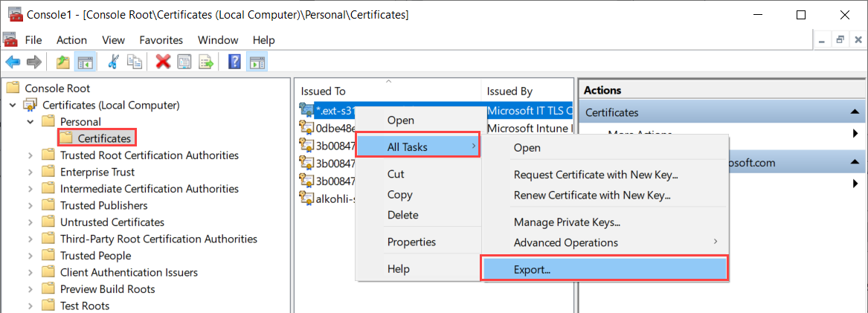
Task: Select the Microsoft IT TLS issued-by cell
Action: pos(530,110)
